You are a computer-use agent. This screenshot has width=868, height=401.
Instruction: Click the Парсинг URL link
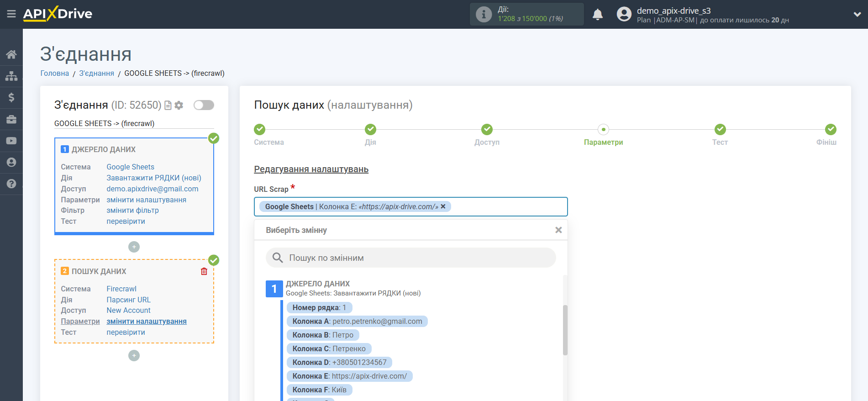(128, 300)
